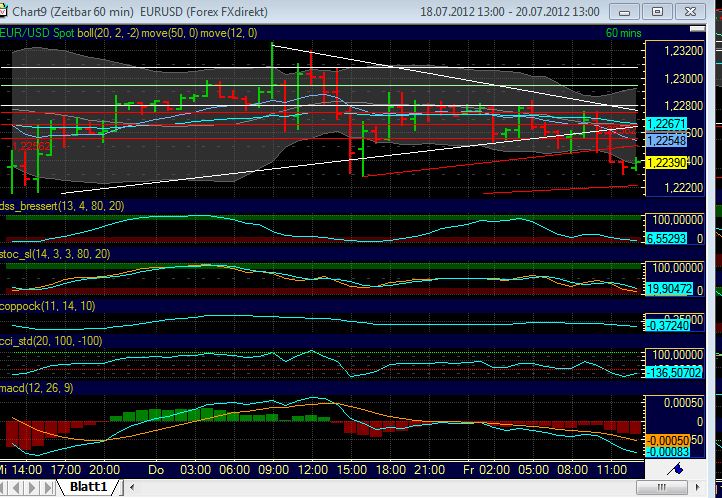Click the red 1,22562 label on the chart
The height and width of the screenshot is (498, 722).
click(31, 146)
